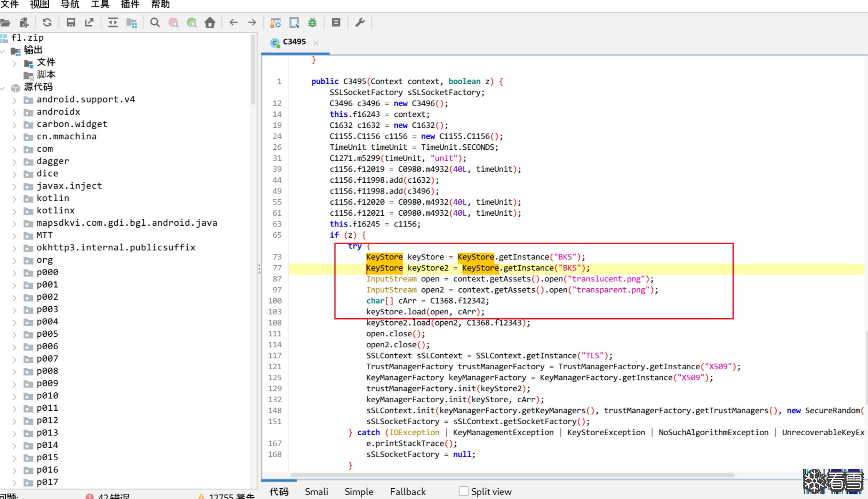Close the C3495 editor tab
This screenshot has width=868, height=499.
coord(316,43)
